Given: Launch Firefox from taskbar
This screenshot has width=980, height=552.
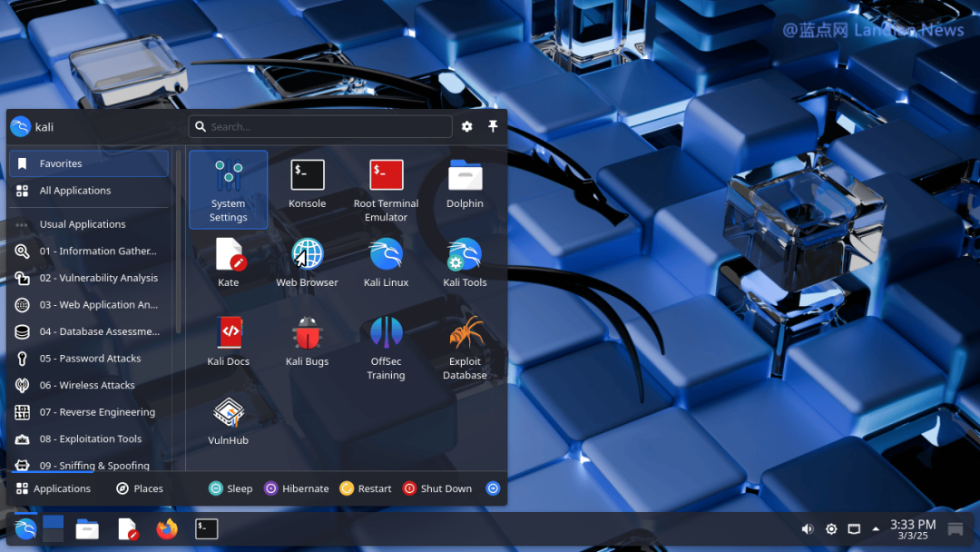Looking at the screenshot, I should point(167,529).
